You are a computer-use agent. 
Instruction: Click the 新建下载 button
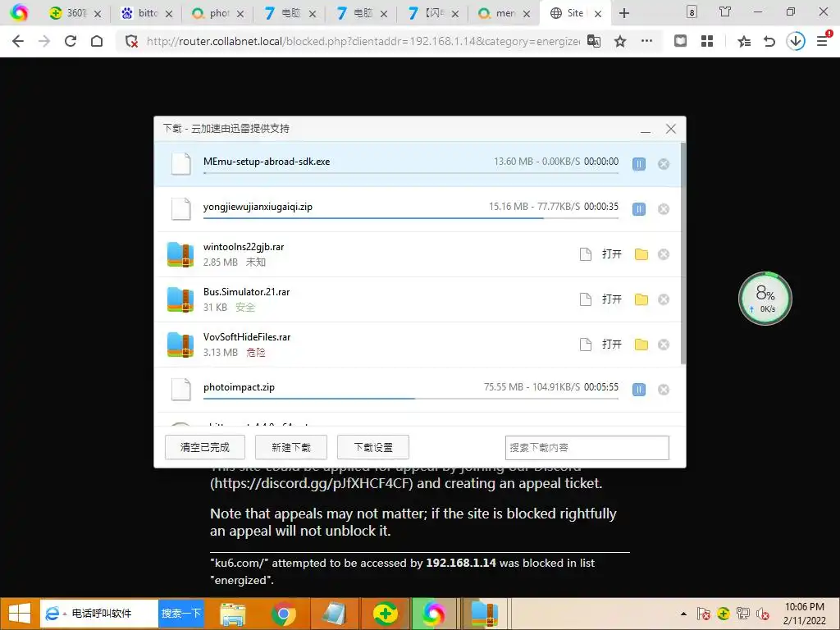pos(291,447)
